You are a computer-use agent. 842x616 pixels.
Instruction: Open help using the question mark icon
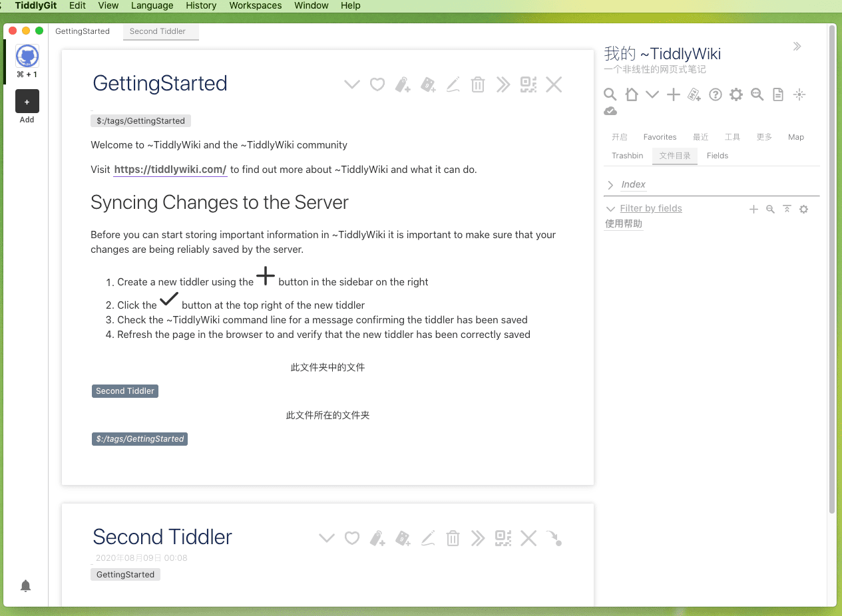click(715, 94)
